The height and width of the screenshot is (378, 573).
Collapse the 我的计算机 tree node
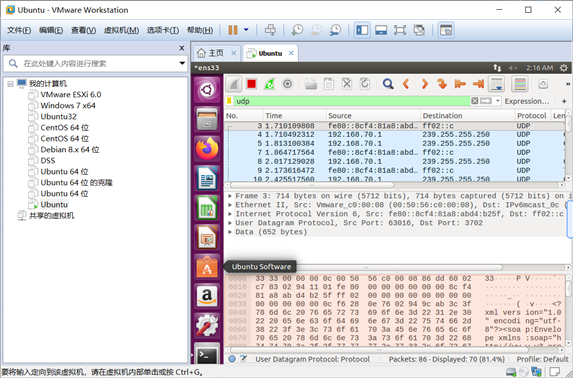click(10, 84)
